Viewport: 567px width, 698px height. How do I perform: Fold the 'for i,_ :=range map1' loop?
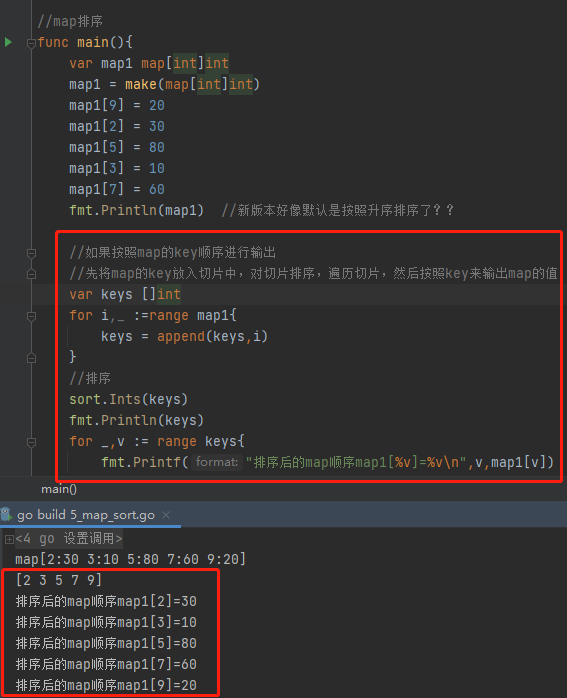pos(31,317)
